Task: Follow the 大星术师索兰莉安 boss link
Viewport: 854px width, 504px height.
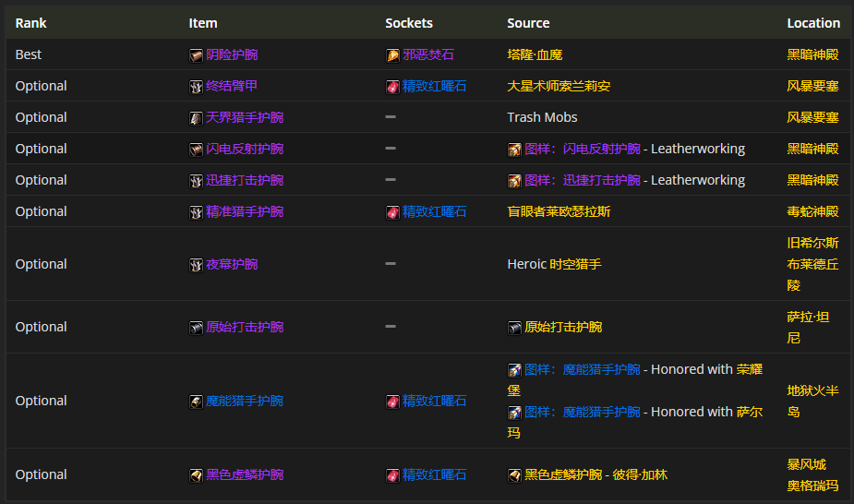Action: pos(559,86)
